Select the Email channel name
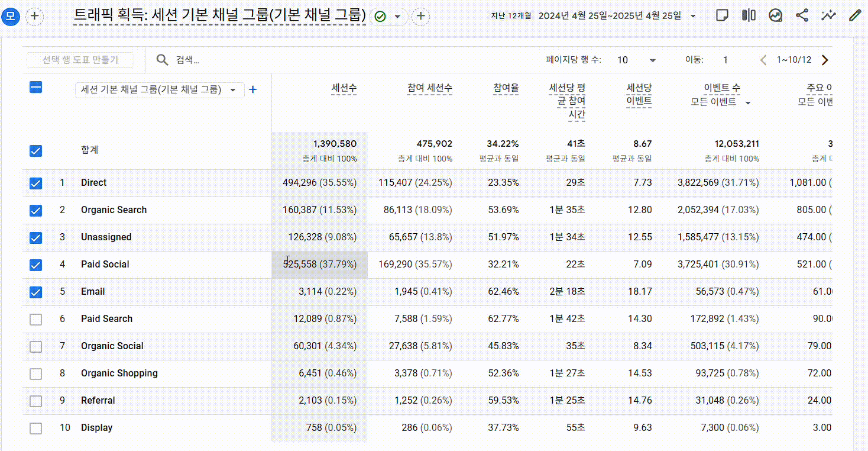Viewport: 868px width, 451px height. click(x=93, y=292)
